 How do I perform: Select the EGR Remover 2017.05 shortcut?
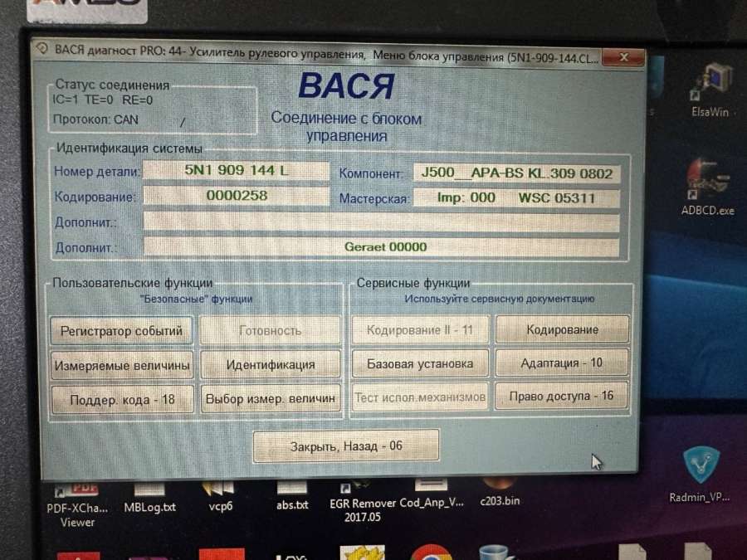[x=362, y=503]
